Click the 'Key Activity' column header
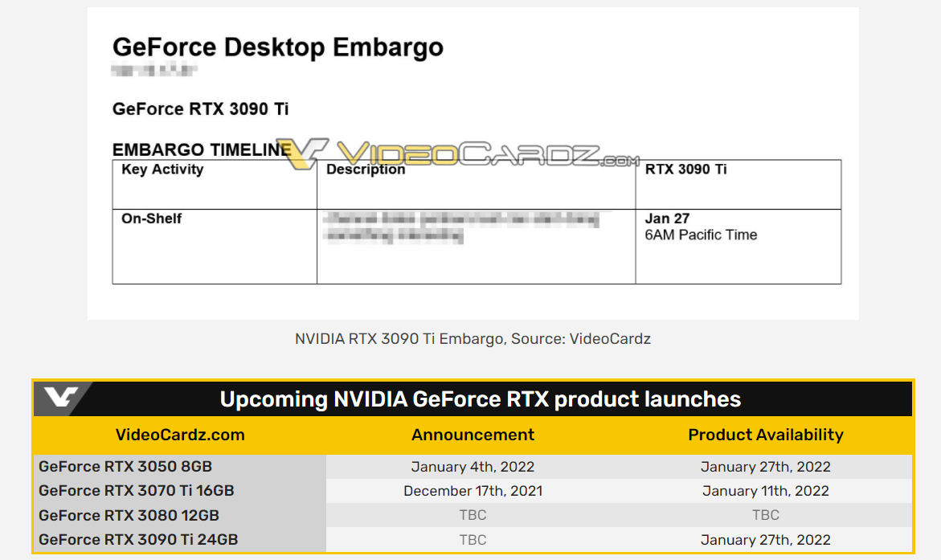Screen dimensions: 941x560 click(x=162, y=170)
